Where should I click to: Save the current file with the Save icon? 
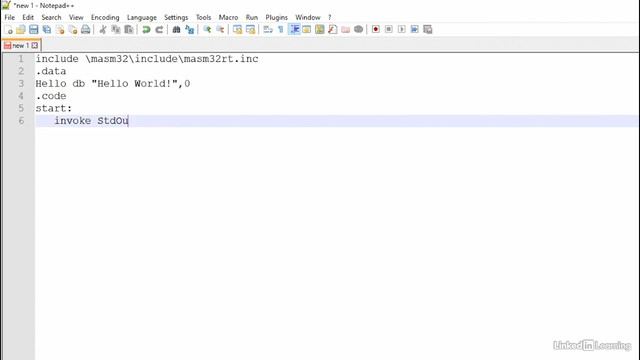[34, 29]
